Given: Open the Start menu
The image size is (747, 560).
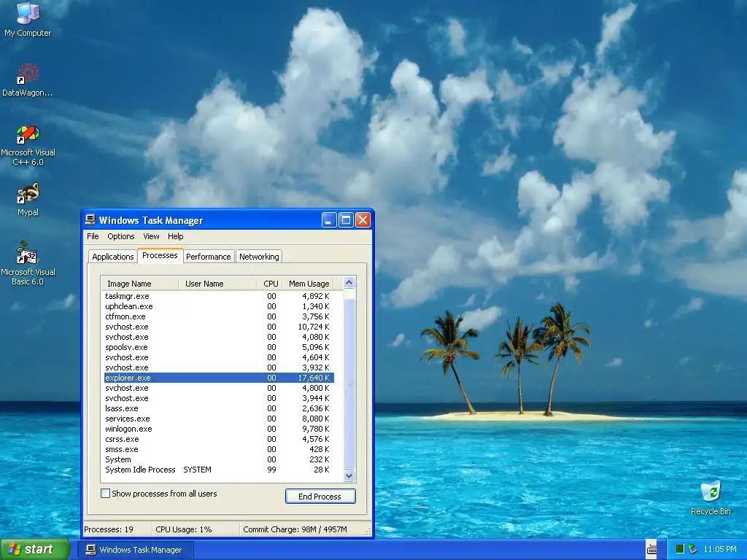Looking at the screenshot, I should [35, 549].
